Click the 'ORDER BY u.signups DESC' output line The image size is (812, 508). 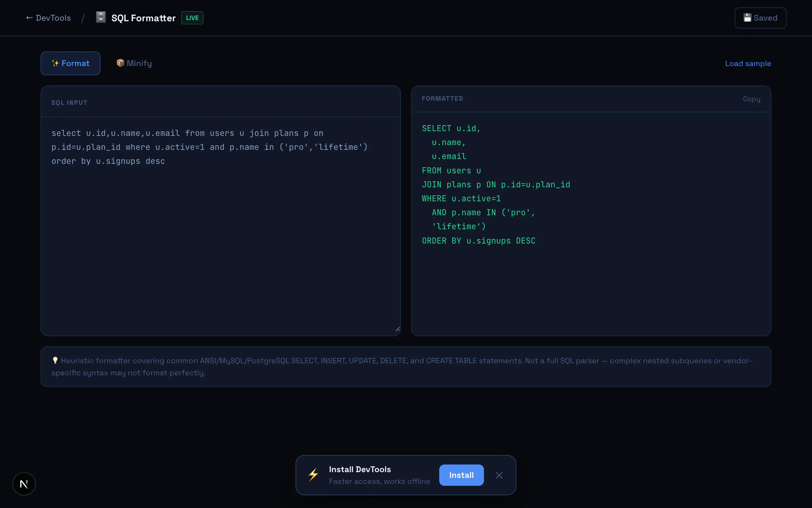pyautogui.click(x=478, y=241)
